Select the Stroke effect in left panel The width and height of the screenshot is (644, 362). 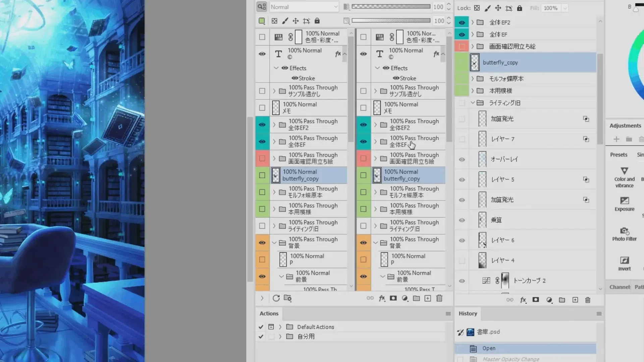[x=307, y=78]
